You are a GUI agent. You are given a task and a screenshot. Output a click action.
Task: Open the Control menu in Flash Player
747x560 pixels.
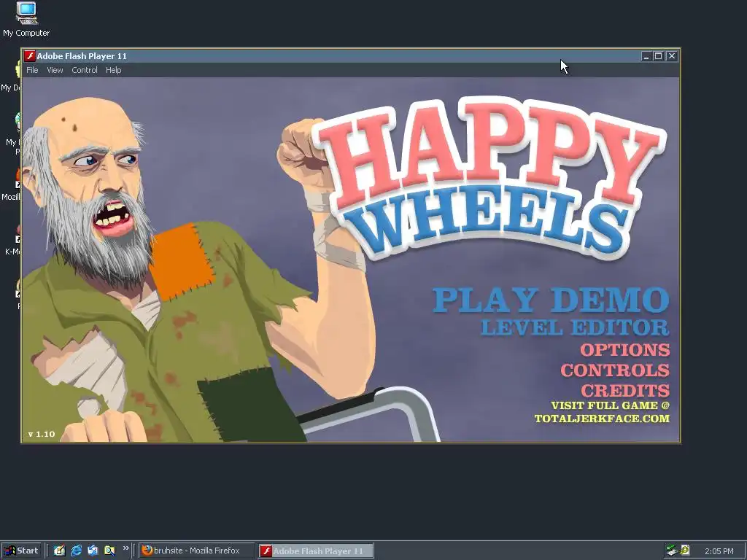(x=85, y=70)
